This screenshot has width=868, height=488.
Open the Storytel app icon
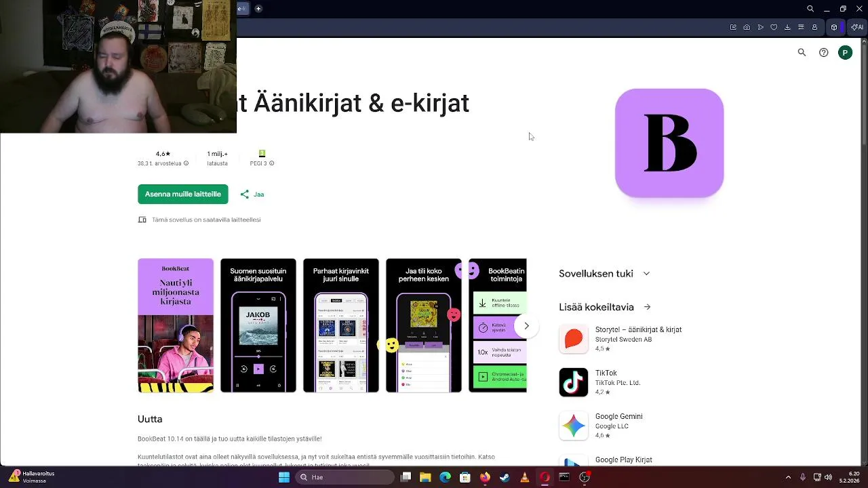[574, 339]
